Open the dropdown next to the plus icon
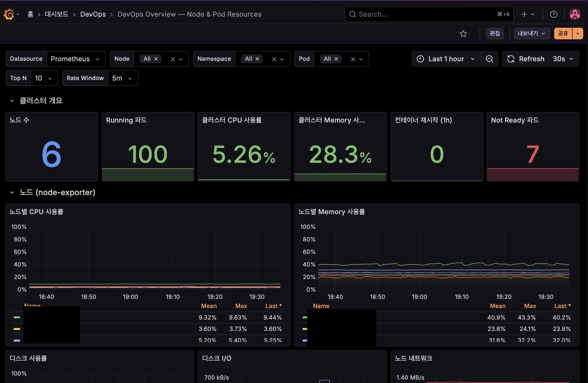 click(533, 14)
